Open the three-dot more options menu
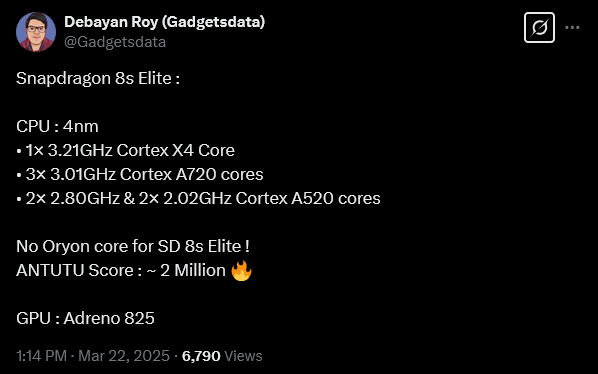This screenshot has height=374, width=598. pyautogui.click(x=572, y=27)
